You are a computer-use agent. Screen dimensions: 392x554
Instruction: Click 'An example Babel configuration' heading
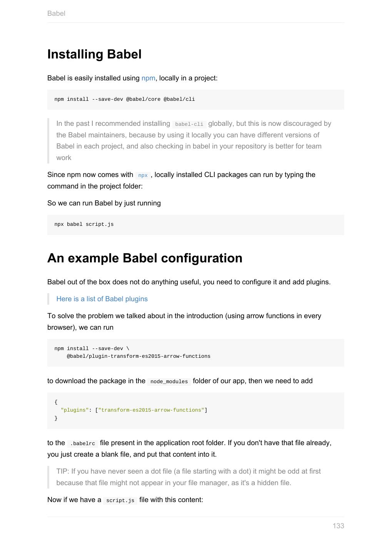145,258
